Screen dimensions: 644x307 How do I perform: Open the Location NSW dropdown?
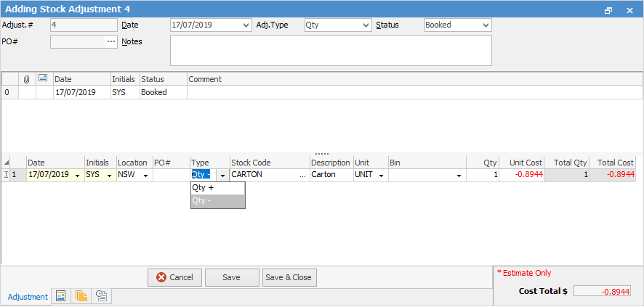point(146,176)
